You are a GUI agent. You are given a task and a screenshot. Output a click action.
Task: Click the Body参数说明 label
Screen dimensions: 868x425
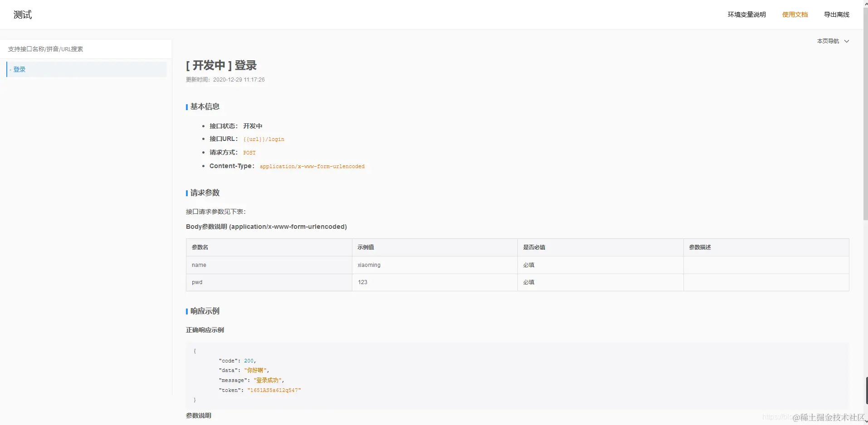(266, 227)
